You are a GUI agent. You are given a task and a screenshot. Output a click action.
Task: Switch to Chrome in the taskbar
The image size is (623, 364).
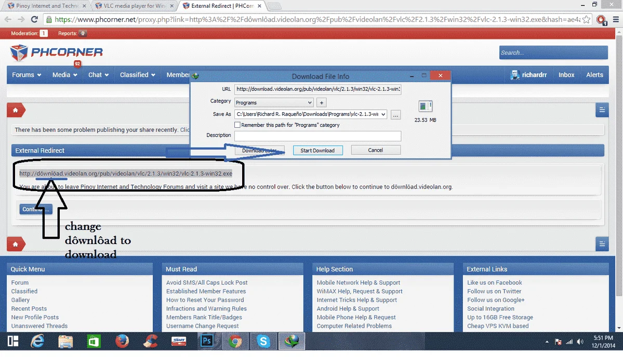click(x=235, y=341)
